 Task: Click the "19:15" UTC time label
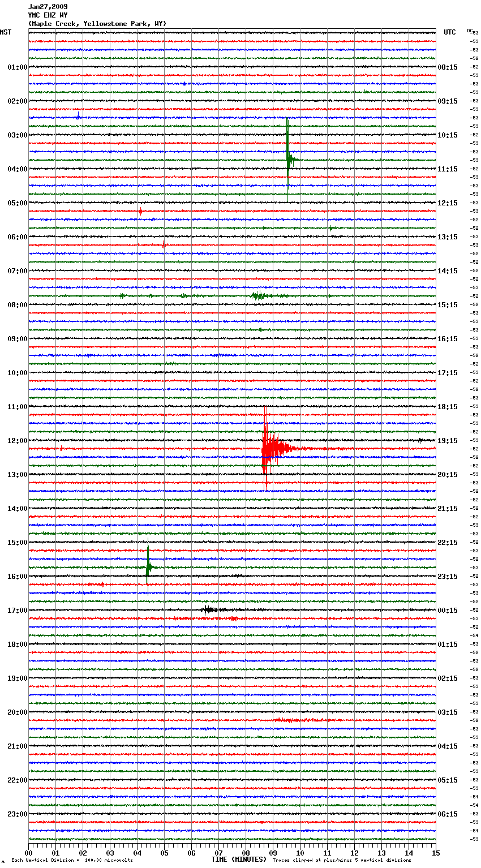(x=448, y=441)
